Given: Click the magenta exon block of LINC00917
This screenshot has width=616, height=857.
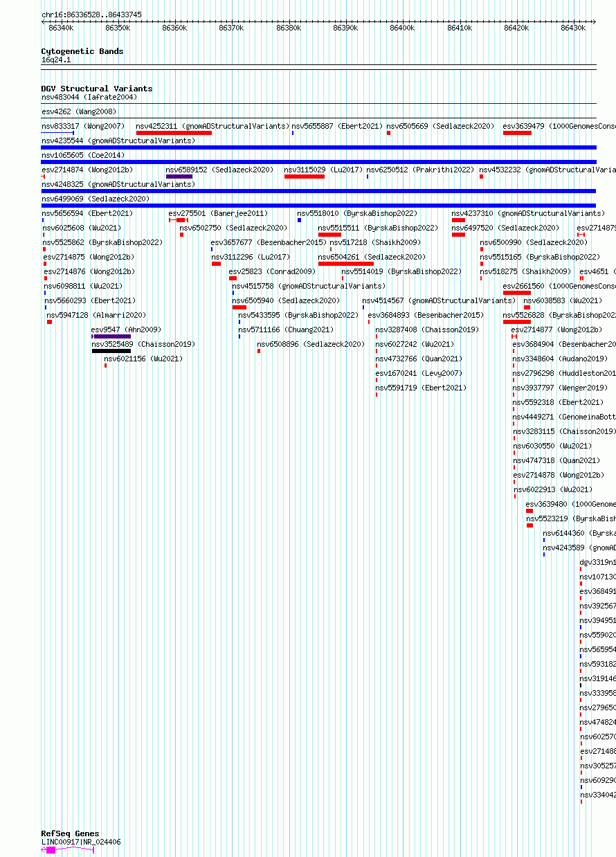Looking at the screenshot, I should tap(51, 850).
